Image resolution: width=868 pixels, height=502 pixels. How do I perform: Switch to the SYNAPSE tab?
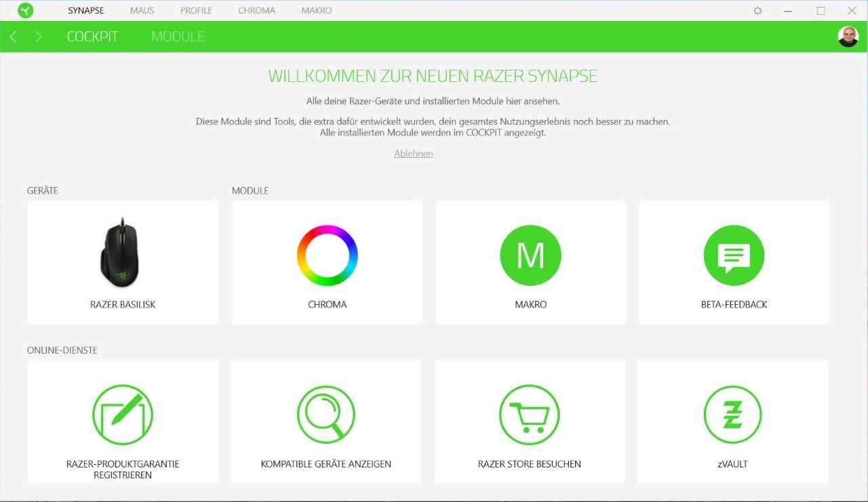click(86, 11)
